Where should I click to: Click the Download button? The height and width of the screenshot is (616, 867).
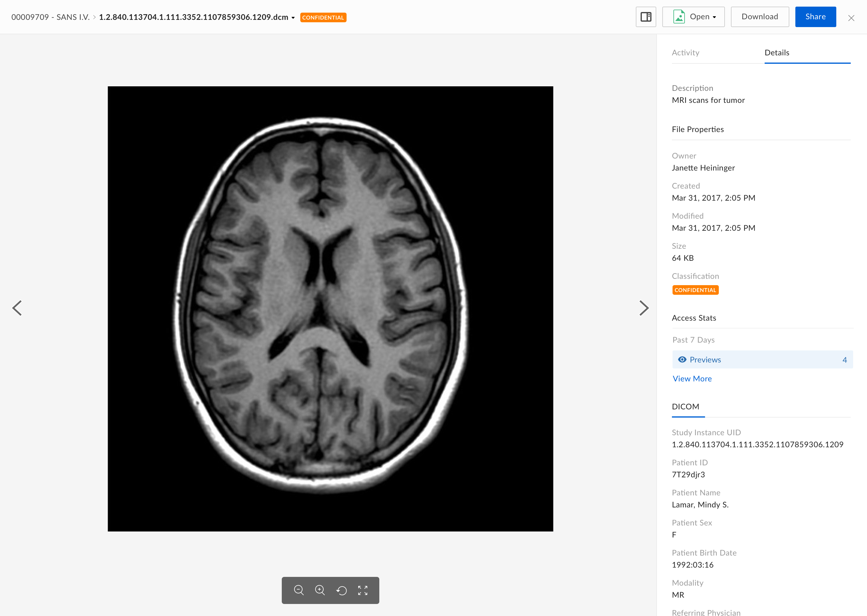(x=760, y=17)
